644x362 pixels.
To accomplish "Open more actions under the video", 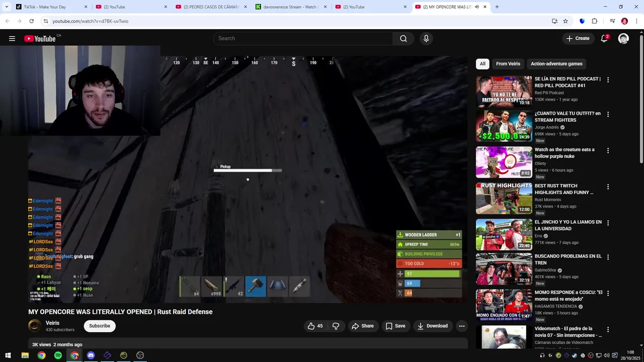I will tap(461, 326).
